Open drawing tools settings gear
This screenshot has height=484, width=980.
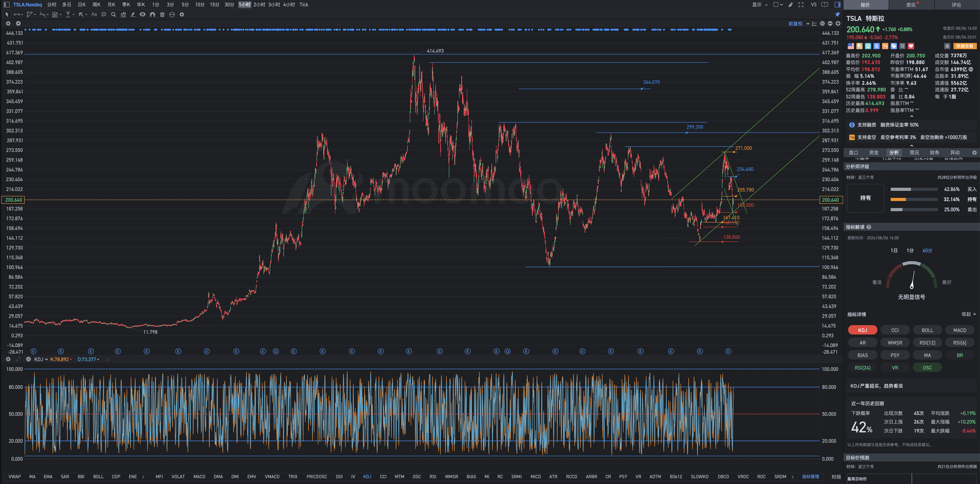point(182,14)
